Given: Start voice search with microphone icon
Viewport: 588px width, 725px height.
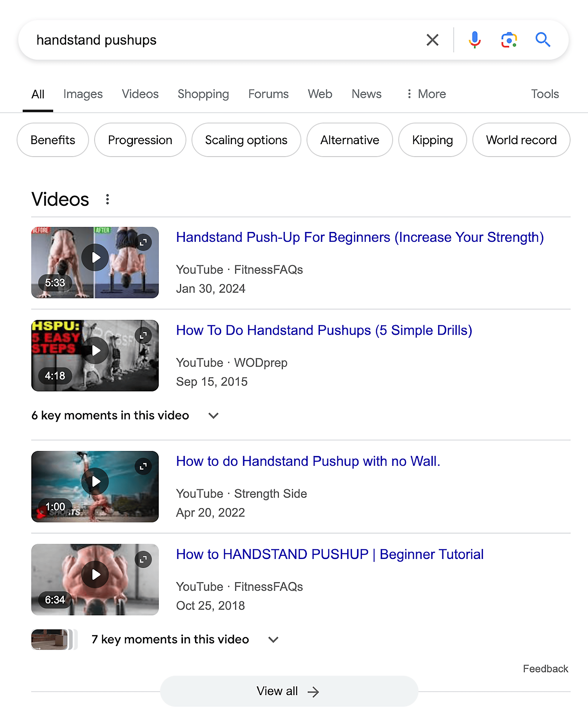Looking at the screenshot, I should [475, 40].
